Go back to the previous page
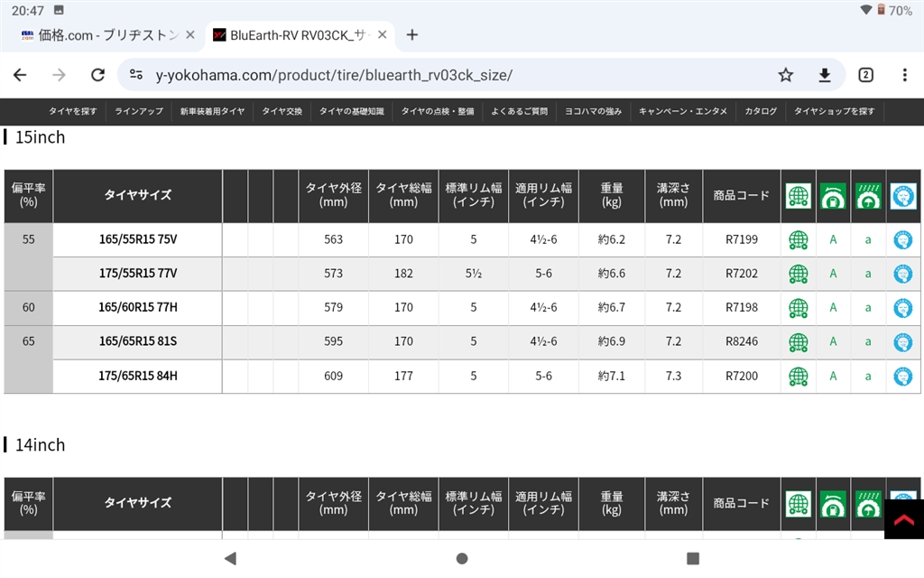Image resolution: width=924 pixels, height=578 pixels. (x=20, y=75)
